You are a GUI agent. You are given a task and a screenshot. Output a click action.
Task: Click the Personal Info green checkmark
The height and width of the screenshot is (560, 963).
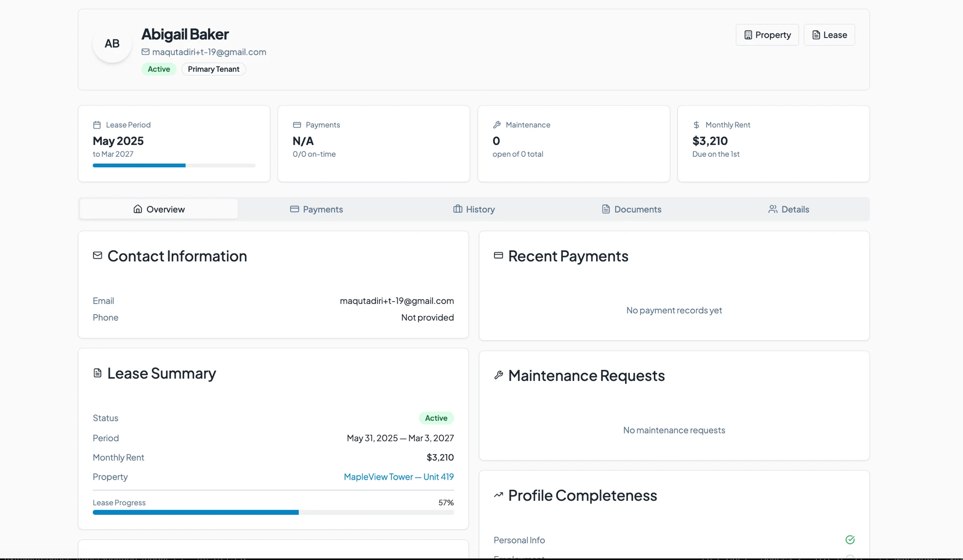(x=850, y=540)
